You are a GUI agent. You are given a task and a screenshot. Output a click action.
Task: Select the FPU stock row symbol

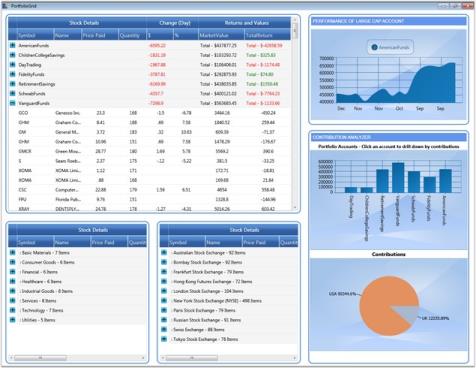[x=23, y=199]
